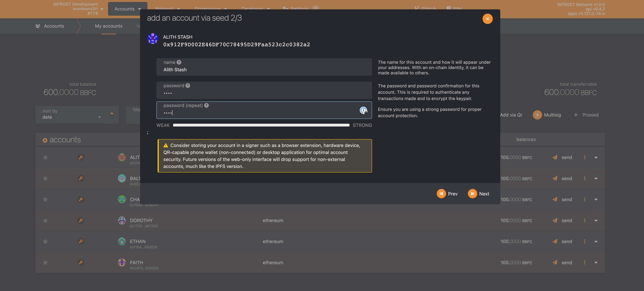Favorite the Dorothy account with star
Screen dimensions: 644x291
pyautogui.click(x=45, y=221)
